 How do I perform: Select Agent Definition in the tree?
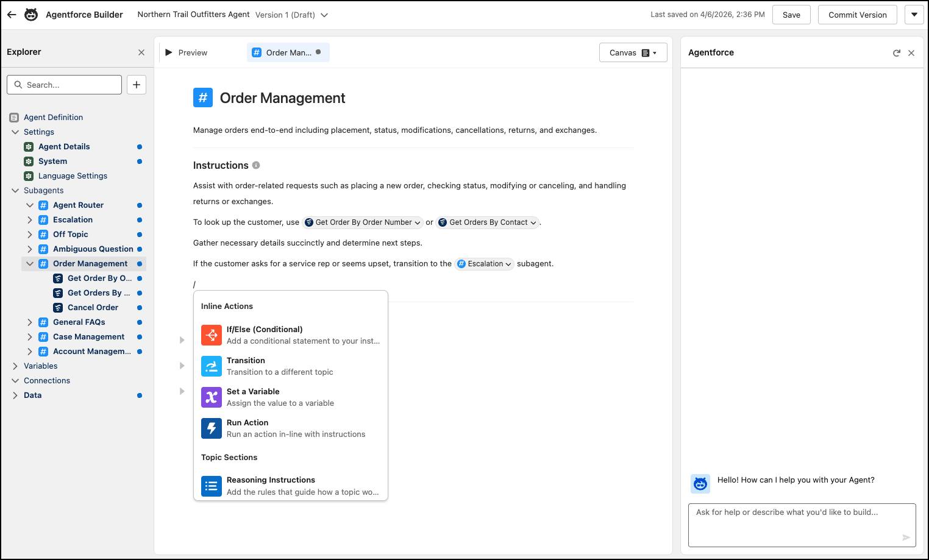coord(53,117)
